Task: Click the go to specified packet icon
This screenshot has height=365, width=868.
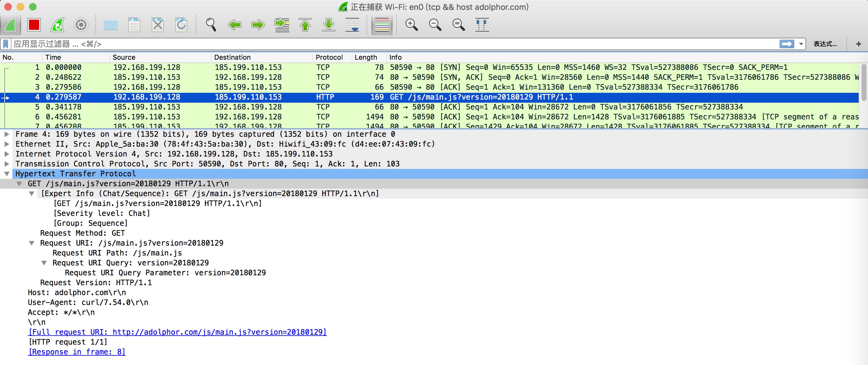Action: tap(282, 25)
